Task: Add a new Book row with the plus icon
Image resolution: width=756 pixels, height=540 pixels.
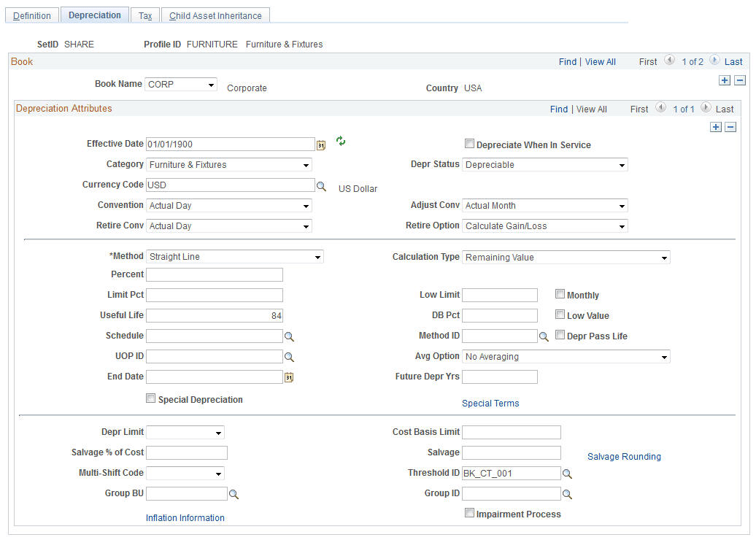Action: coord(724,80)
